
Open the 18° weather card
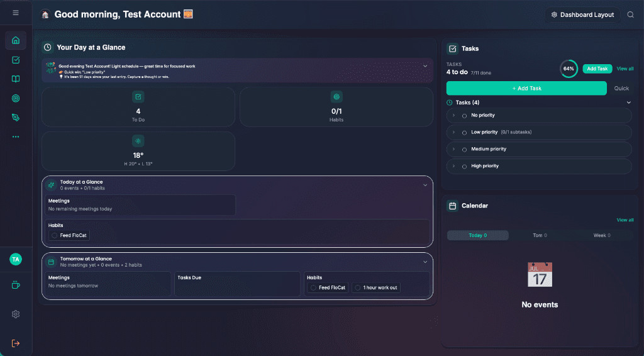click(x=138, y=151)
